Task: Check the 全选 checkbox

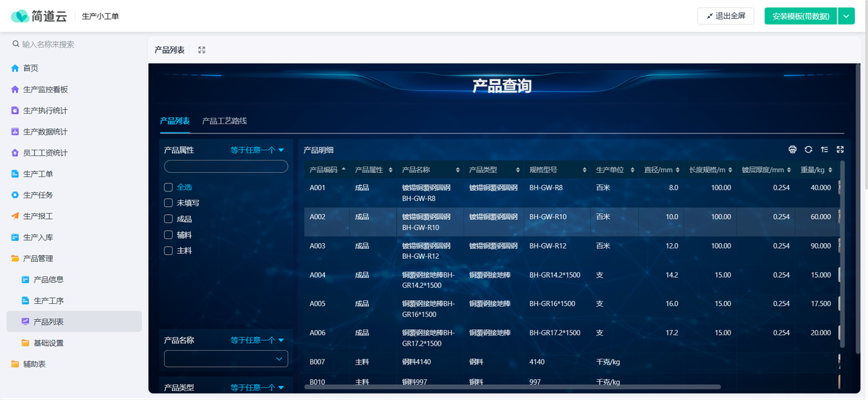Action: (169, 187)
